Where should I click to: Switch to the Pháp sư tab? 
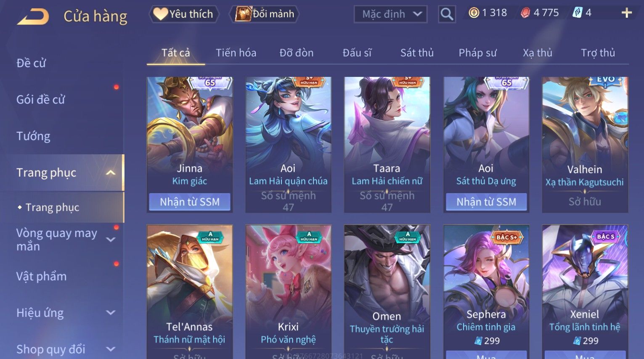click(477, 53)
